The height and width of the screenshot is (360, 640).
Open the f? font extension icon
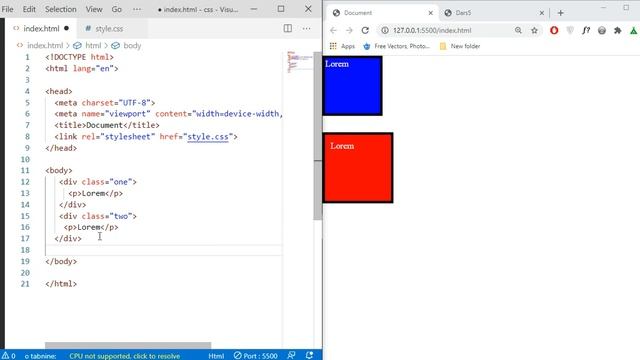pos(586,30)
